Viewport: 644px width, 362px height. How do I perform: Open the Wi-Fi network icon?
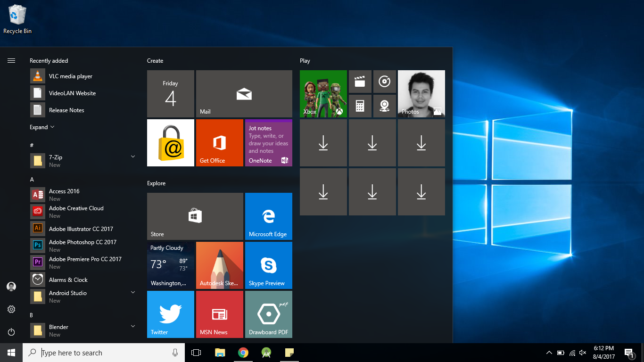572,353
